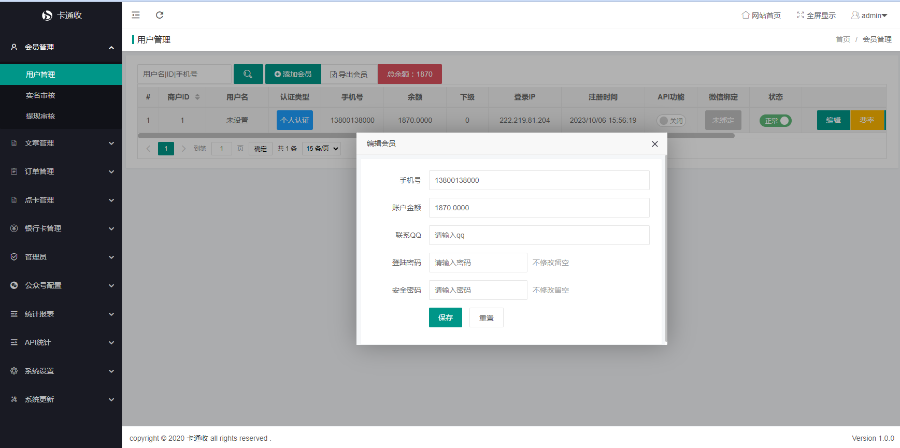The height and width of the screenshot is (448, 900).
Task: Open the API统计 sidebar menu label
Action: (37, 342)
